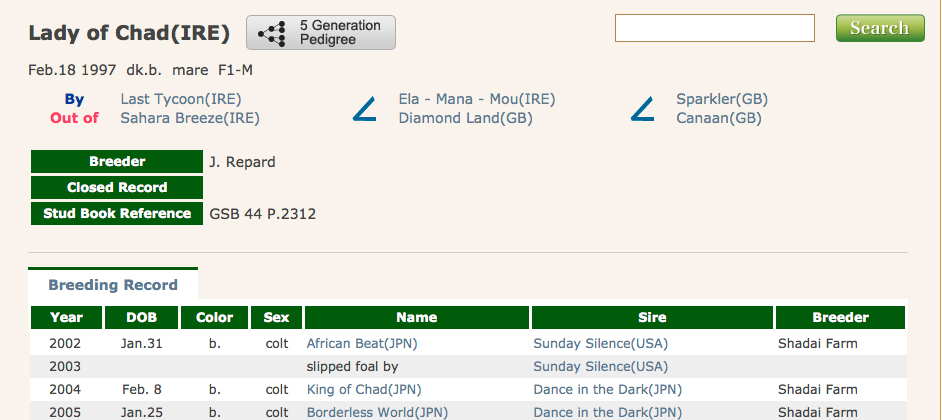Click Dance in the Dark(JPN) in 2005 row
Viewport: 942px width, 420px height.
click(607, 412)
